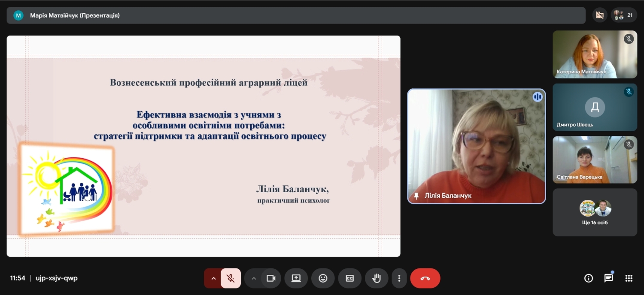
Task: Show the participants list with 21 people
Action: [x=623, y=15]
